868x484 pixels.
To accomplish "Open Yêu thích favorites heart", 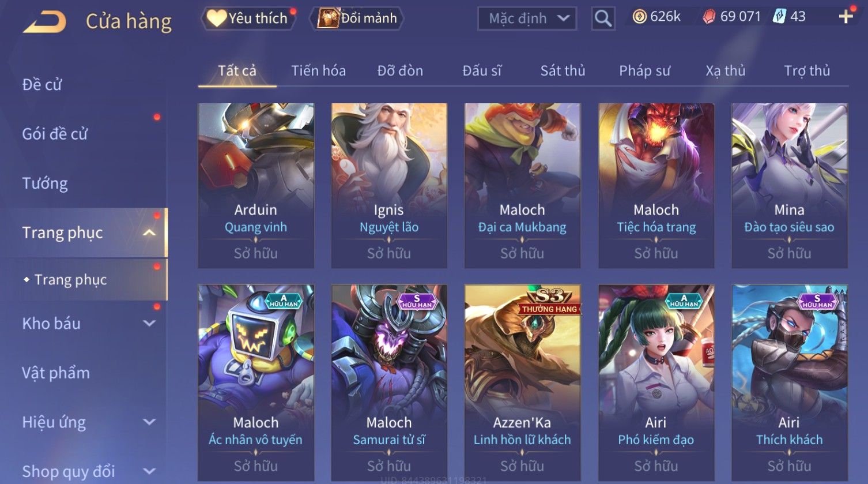I will point(248,18).
